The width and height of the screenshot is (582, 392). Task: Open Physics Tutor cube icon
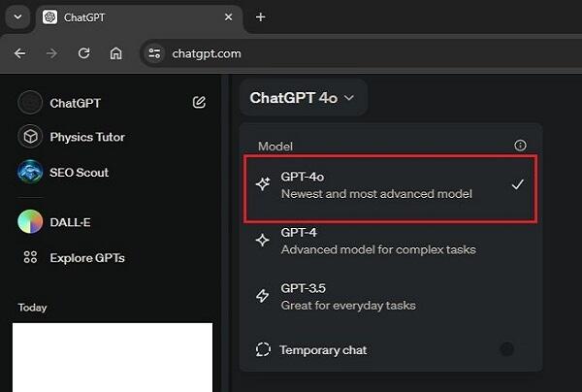tap(30, 137)
